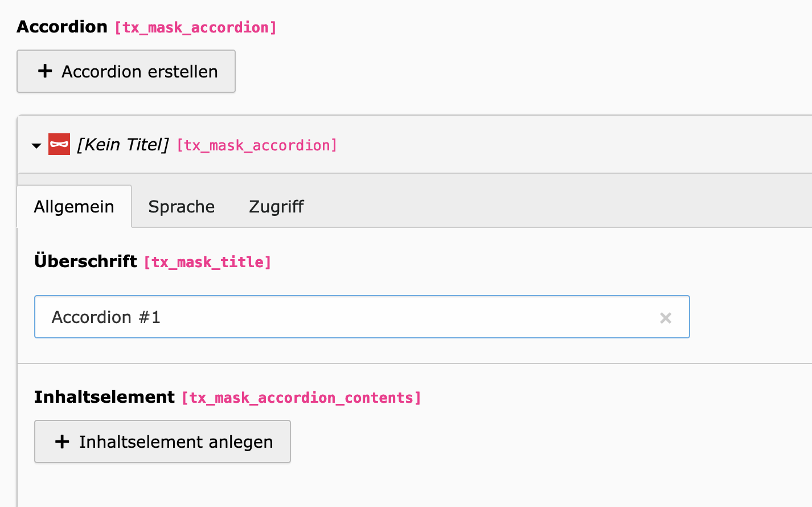Viewport: 812px width, 507px height.
Task: Focus the Überschrift text input field
Action: [342, 317]
